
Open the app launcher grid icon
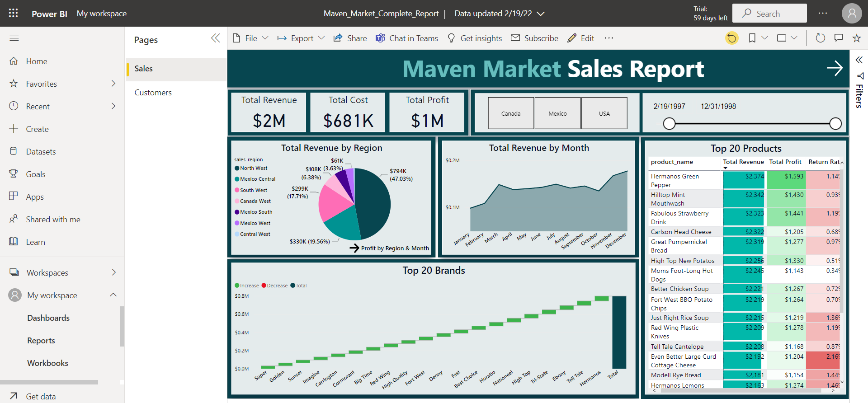13,13
